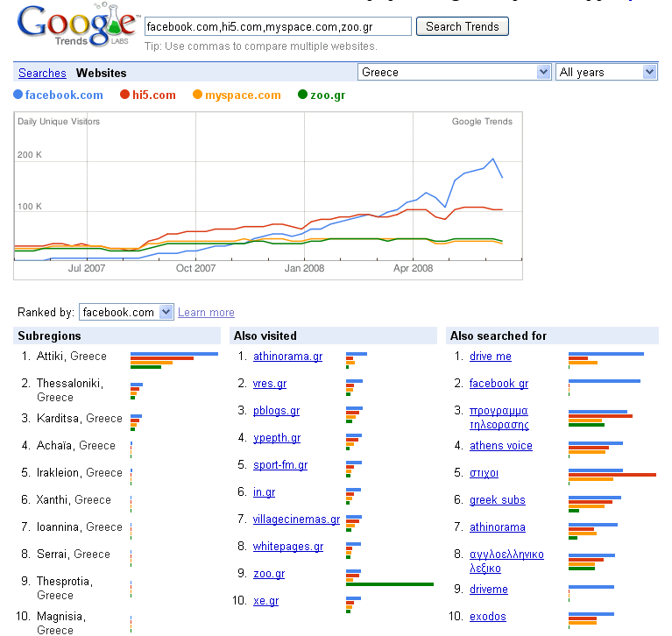Open the greek subs search link
Viewport: 672px width, 636px height.
pyautogui.click(x=498, y=500)
